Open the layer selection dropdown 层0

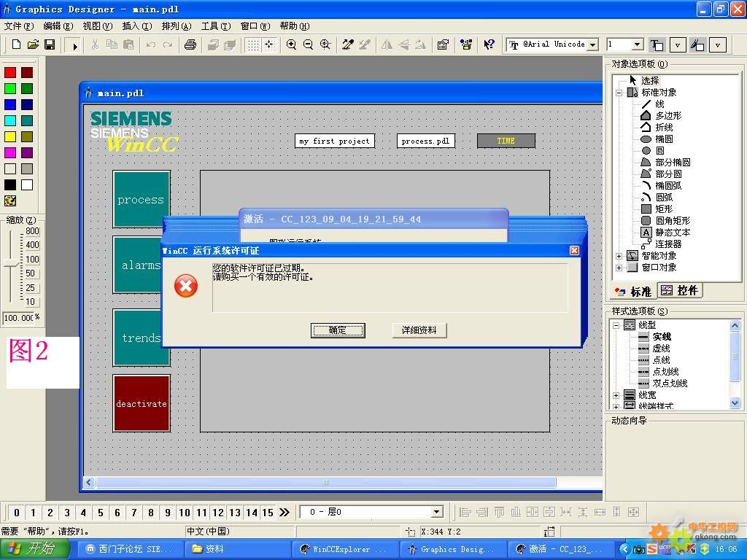[x=436, y=513]
